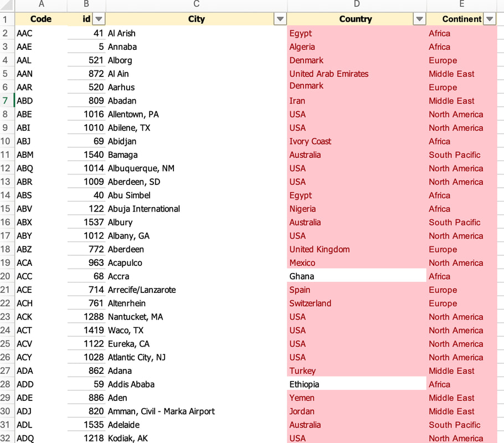Screen dimensions: 504x443
Task: Select cell containing Abuja International
Action: pyautogui.click(x=197, y=209)
